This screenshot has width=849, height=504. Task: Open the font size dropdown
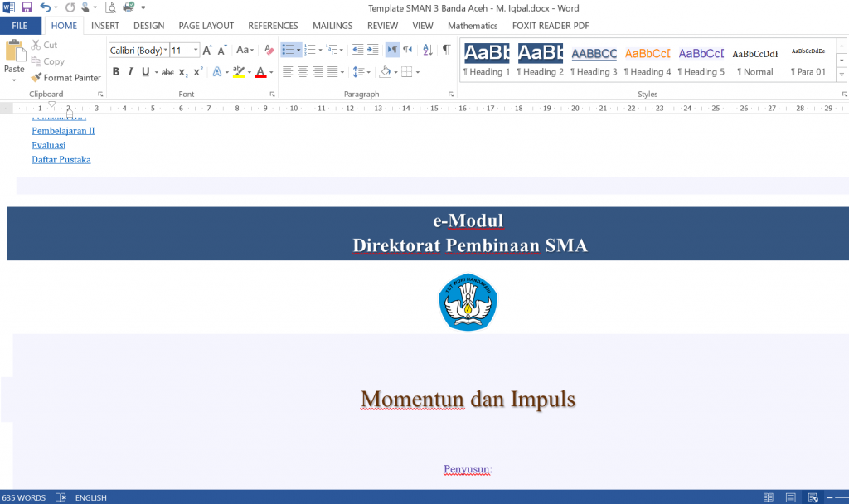(196, 50)
